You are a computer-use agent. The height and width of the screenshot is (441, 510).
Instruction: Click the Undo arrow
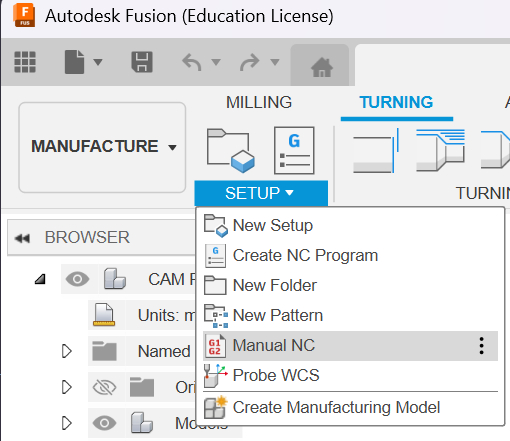(192, 62)
